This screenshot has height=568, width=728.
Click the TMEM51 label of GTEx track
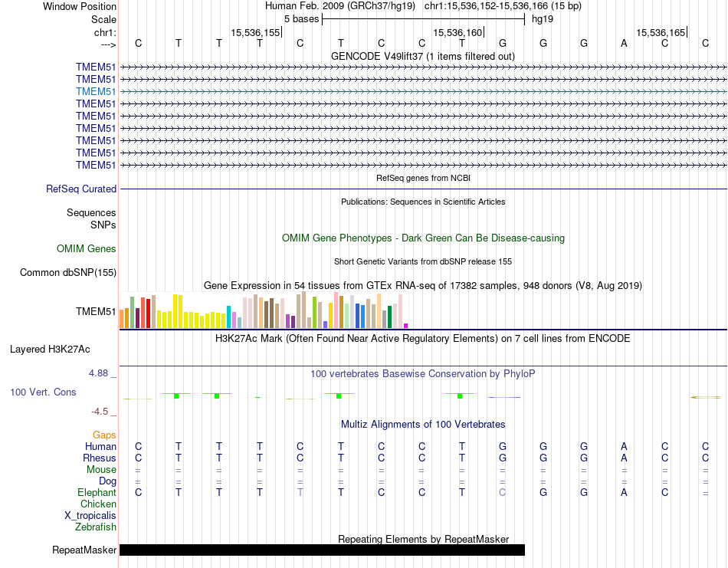pos(96,312)
